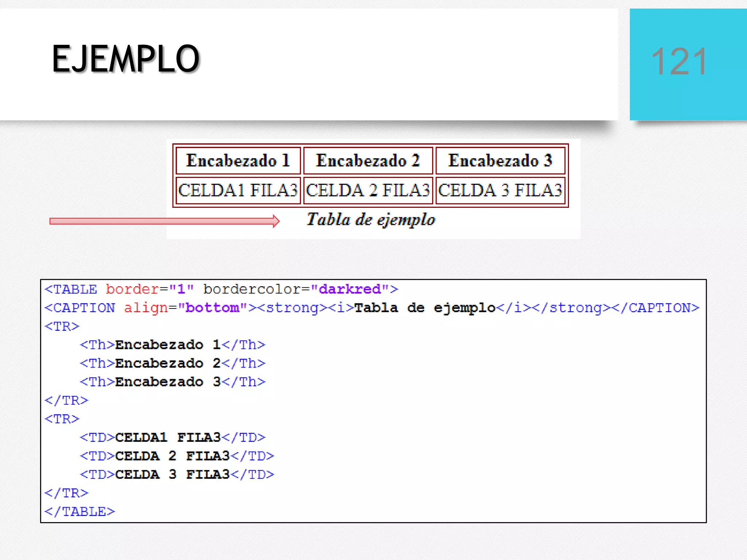Click the purple 'darkred' value in the code
The height and width of the screenshot is (560, 747).
point(350,289)
